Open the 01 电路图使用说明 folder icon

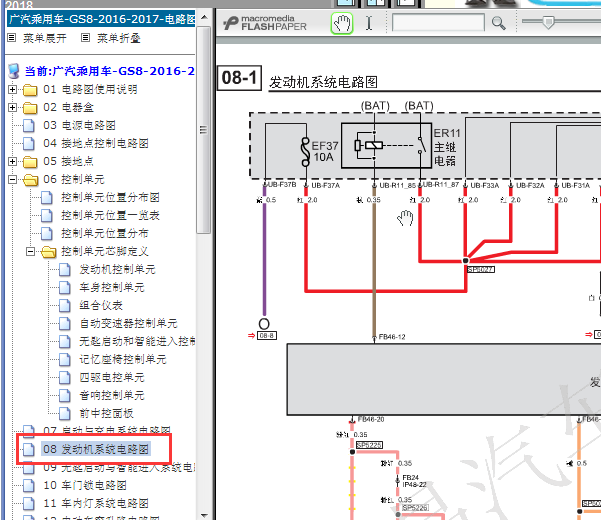30,90
